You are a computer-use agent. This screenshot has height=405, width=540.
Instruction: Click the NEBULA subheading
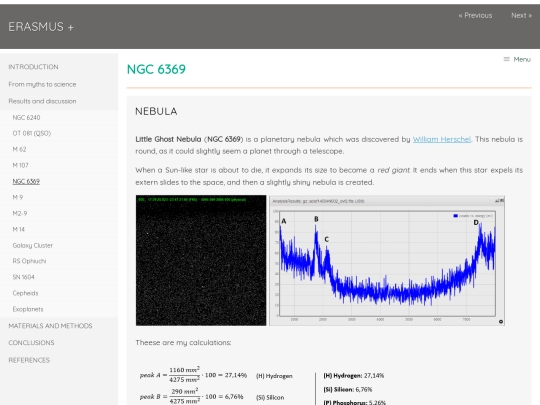click(x=156, y=111)
